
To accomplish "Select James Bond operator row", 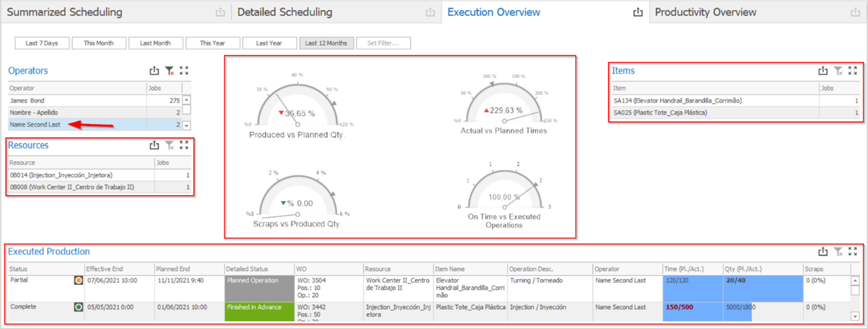I will [77, 101].
